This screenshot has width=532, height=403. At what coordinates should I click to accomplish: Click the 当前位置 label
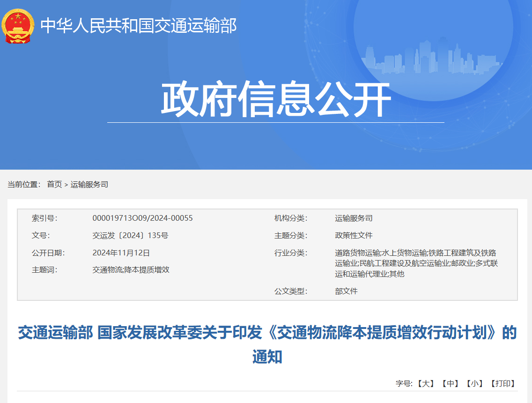click(x=24, y=184)
